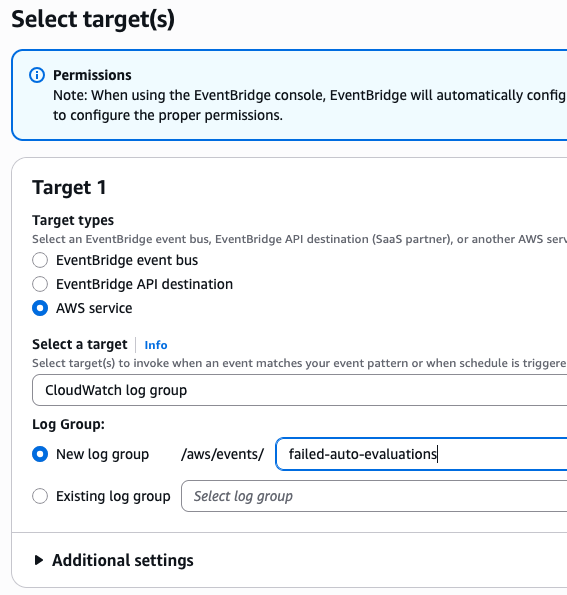This screenshot has width=567, height=595.
Task: Click the Target 1 section heading
Action: click(x=69, y=187)
